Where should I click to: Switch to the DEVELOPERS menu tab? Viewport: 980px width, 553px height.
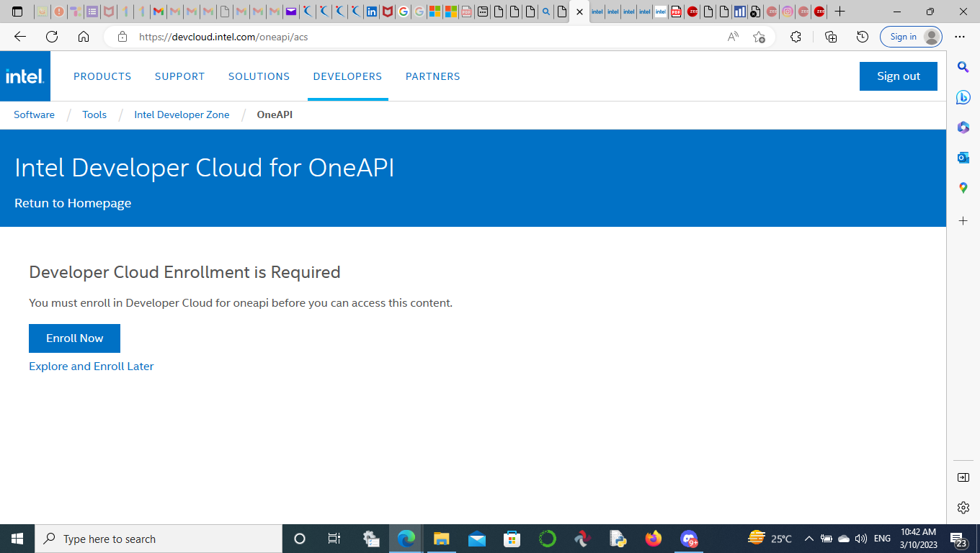pyautogui.click(x=347, y=76)
